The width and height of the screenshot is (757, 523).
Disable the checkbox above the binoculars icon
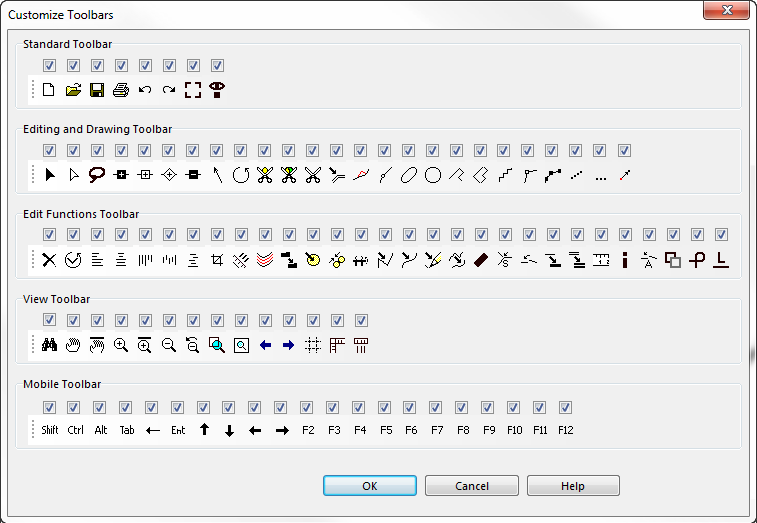[49, 319]
